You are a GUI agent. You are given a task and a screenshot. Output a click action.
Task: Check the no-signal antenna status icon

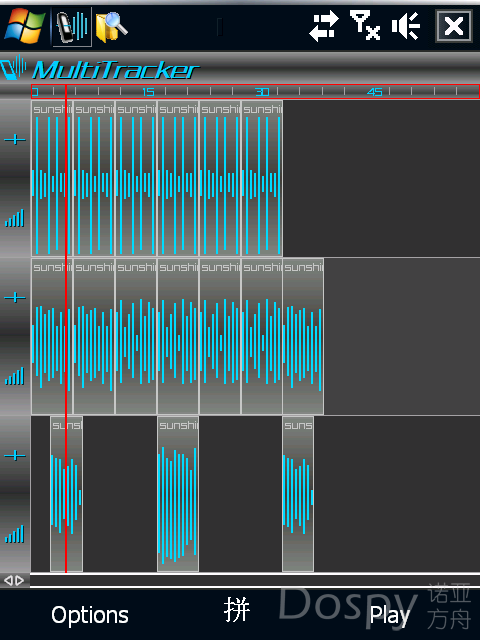pyautogui.click(x=364, y=25)
